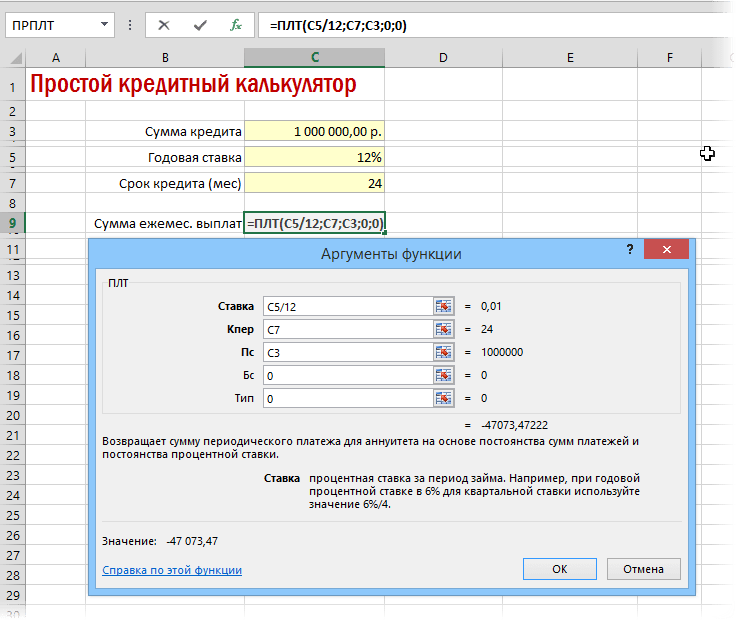Click the formula bar options dots

pyautogui.click(x=130, y=25)
